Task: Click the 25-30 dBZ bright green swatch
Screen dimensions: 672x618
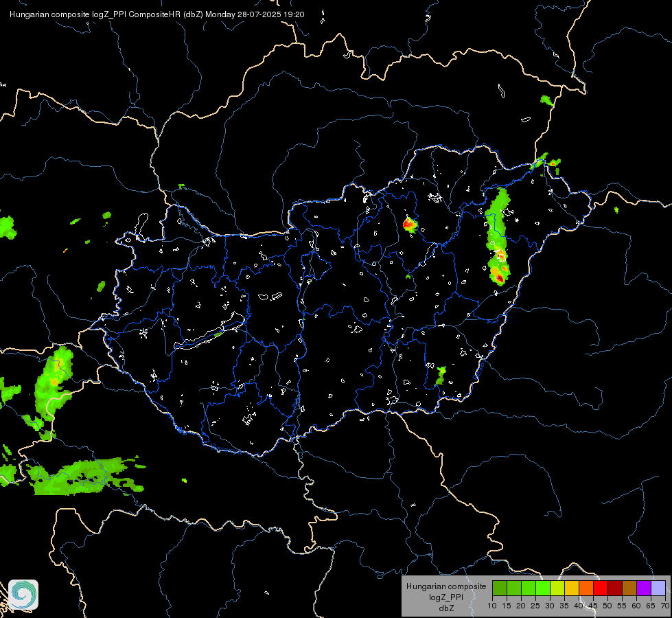Action: (543, 588)
